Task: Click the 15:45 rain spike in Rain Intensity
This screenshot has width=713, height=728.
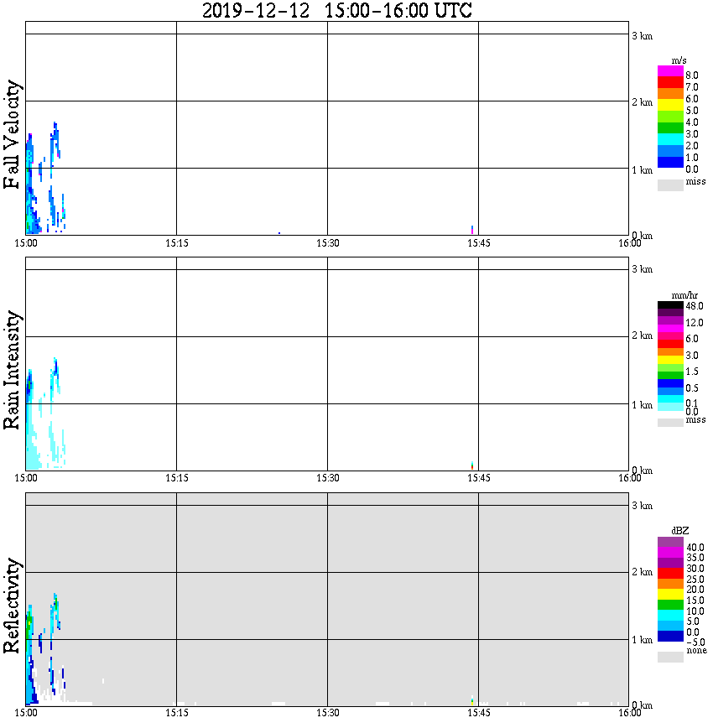Action: click(x=472, y=465)
